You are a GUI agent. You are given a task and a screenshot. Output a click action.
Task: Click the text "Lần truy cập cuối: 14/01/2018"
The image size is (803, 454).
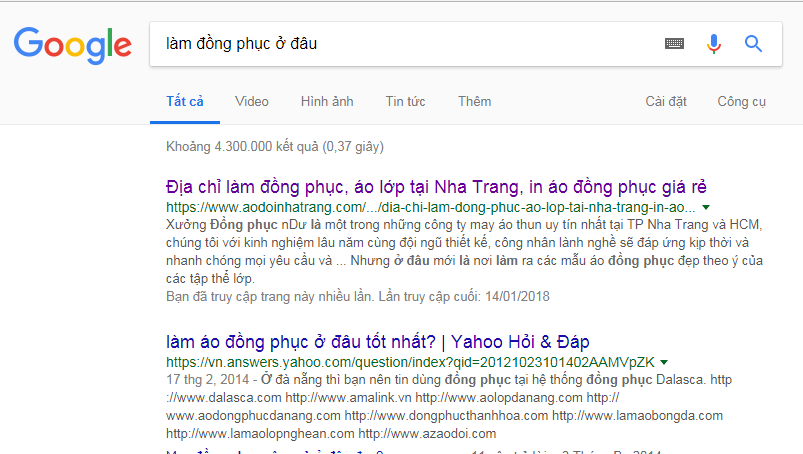464,296
